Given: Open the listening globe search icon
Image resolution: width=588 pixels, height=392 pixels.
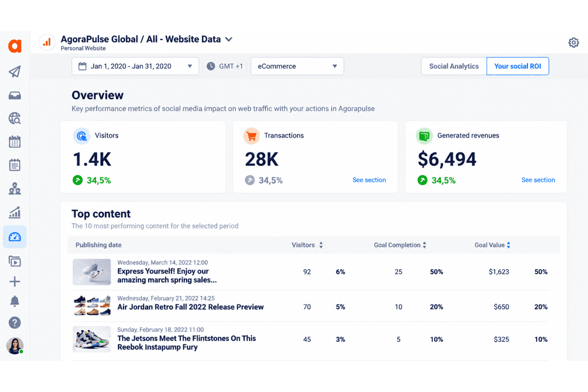Looking at the screenshot, I should pos(15,118).
